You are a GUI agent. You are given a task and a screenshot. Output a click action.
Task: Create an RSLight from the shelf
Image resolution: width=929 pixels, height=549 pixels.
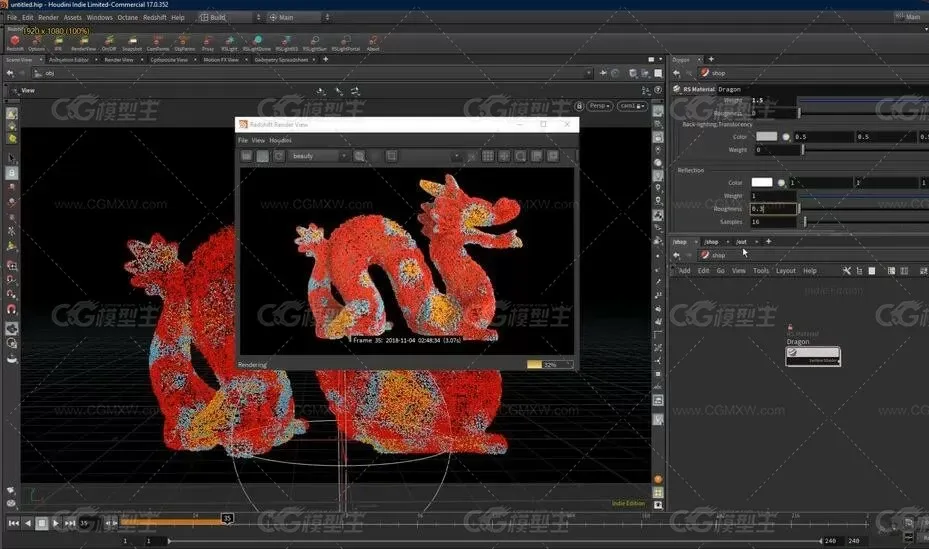[229, 41]
